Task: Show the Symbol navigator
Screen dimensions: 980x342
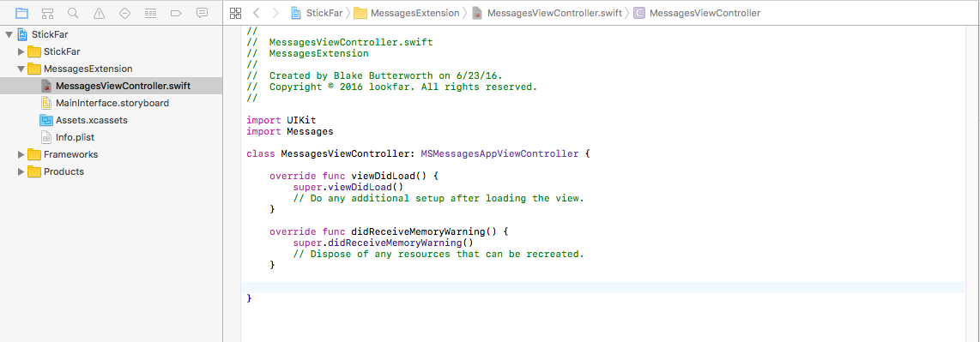Action: tap(47, 13)
